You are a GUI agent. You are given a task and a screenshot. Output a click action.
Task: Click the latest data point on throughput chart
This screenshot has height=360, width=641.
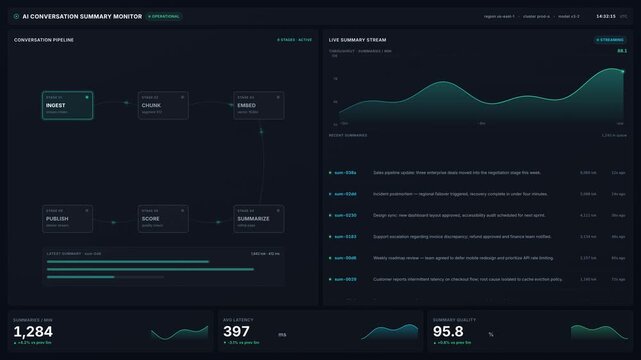point(623,72)
